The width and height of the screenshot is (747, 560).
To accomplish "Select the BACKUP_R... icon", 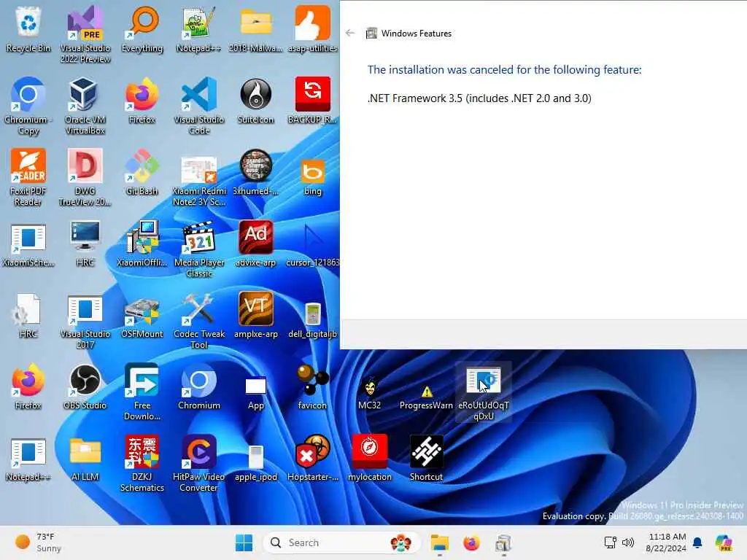I will click(312, 101).
